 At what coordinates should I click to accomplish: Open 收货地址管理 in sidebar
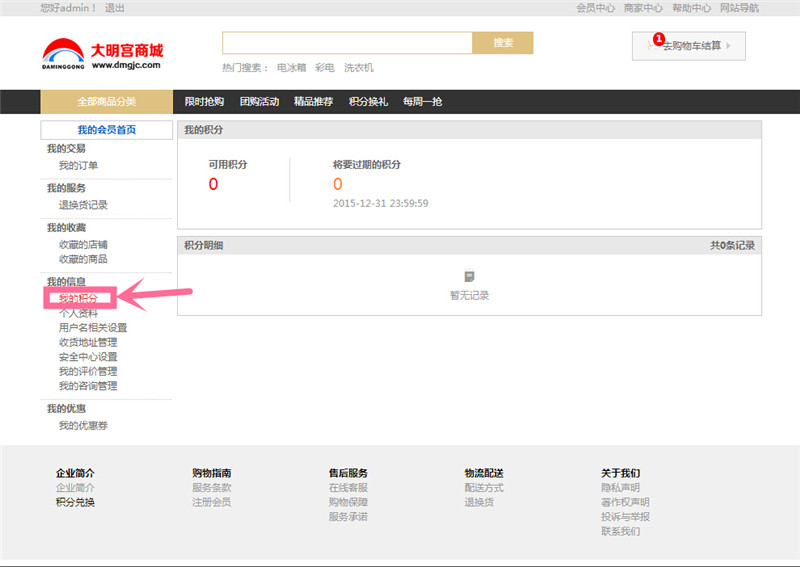point(88,342)
